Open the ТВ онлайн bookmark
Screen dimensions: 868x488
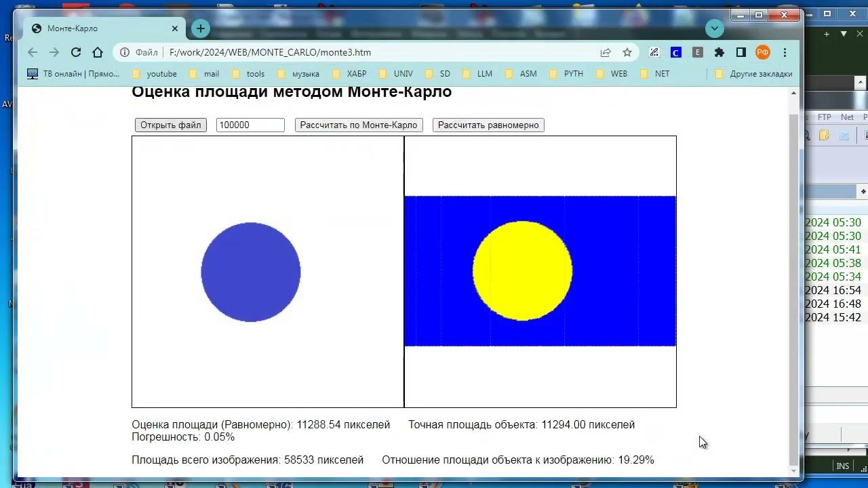point(73,74)
